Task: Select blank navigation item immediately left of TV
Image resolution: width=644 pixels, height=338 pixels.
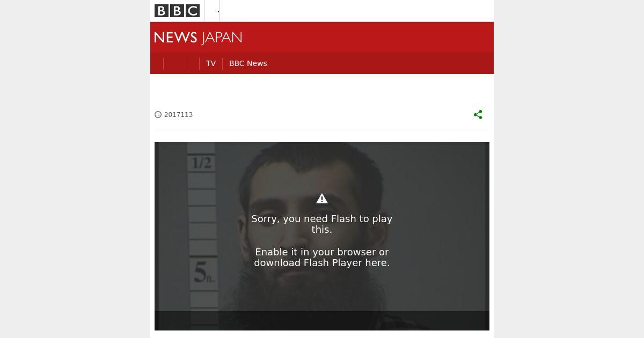Action: pyautogui.click(x=193, y=63)
